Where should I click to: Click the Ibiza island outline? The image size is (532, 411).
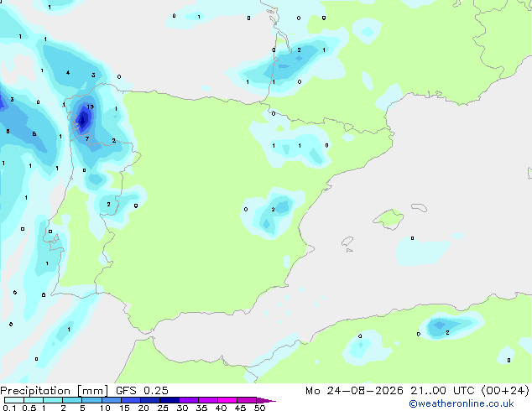pyautogui.click(x=347, y=242)
